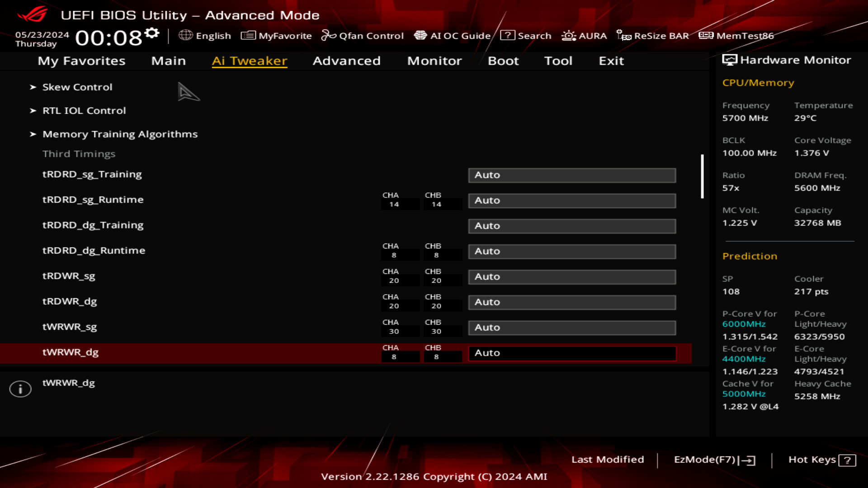The image size is (868, 488).
Task: Click the 5700 MHz frequency value
Action: tap(745, 118)
